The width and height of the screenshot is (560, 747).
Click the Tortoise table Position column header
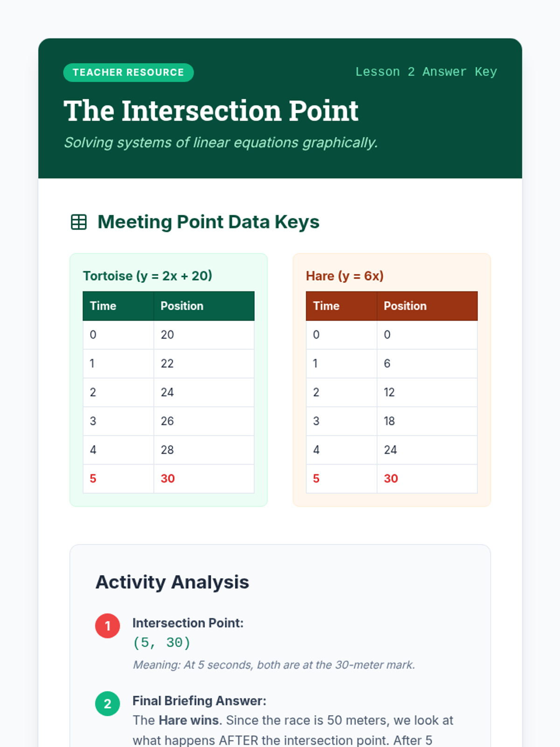pyautogui.click(x=182, y=306)
